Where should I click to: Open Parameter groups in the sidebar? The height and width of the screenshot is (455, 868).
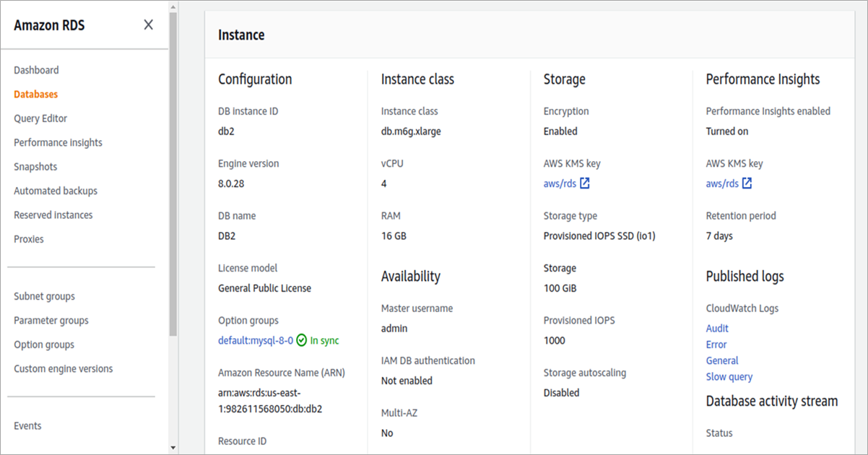(51, 321)
